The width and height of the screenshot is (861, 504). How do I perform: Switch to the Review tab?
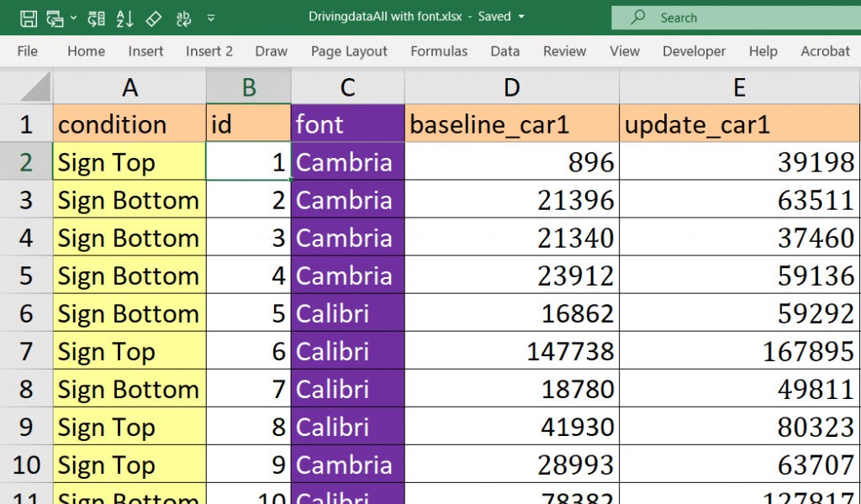coord(564,51)
